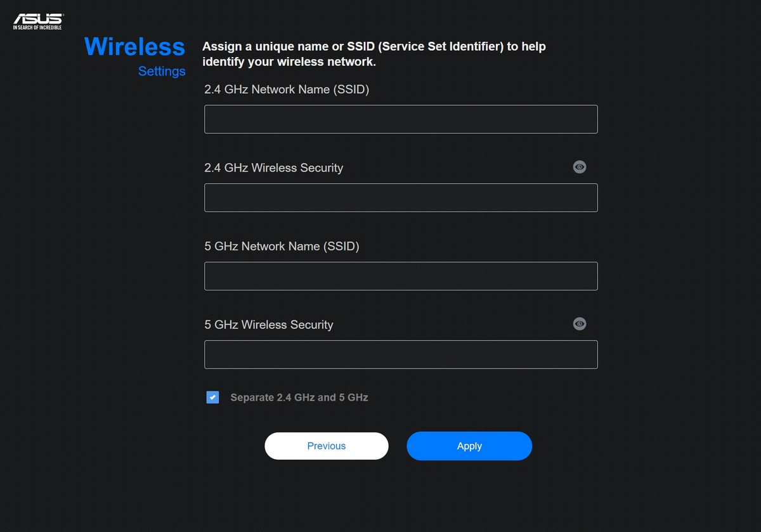761x532 pixels.
Task: Untick the Separate 2.4 GHz and 5 GHz checkbox
Action: (x=212, y=398)
